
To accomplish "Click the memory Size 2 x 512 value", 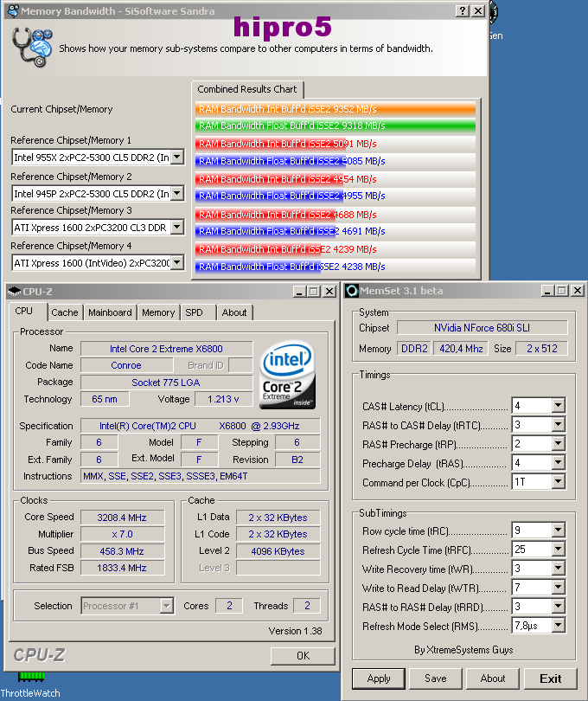I will (x=541, y=348).
